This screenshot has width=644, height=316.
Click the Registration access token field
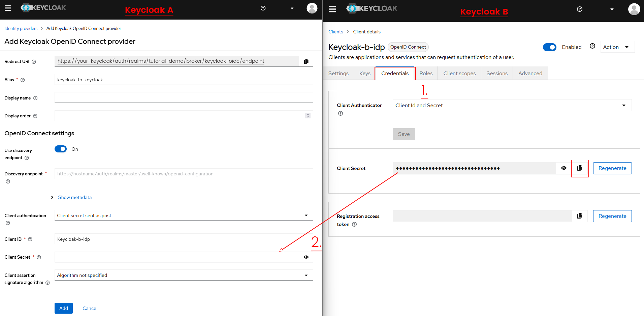[482, 216]
